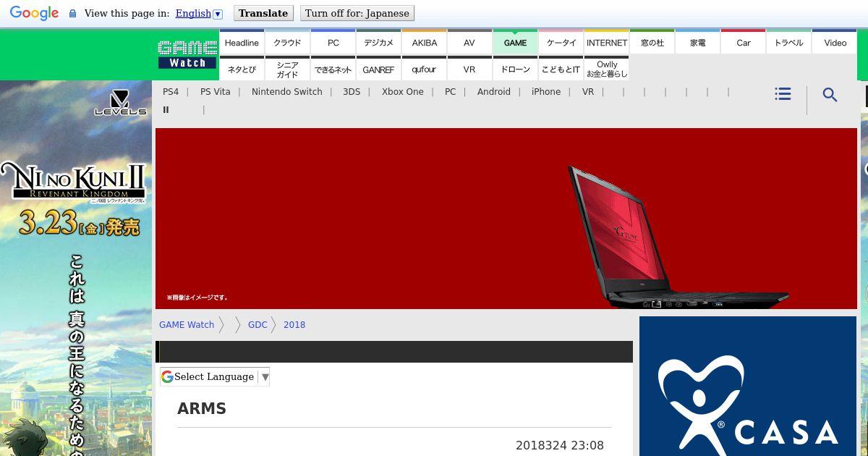Open the English language dropdown

[x=199, y=13]
